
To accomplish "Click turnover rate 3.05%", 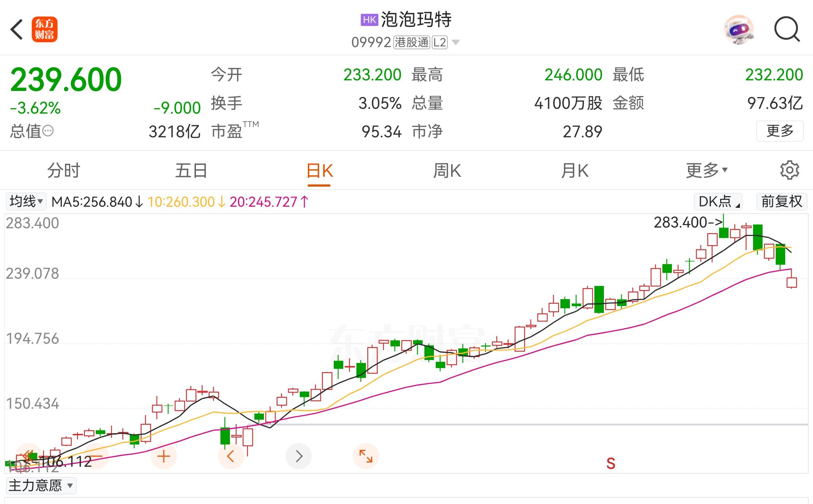I will (380, 103).
